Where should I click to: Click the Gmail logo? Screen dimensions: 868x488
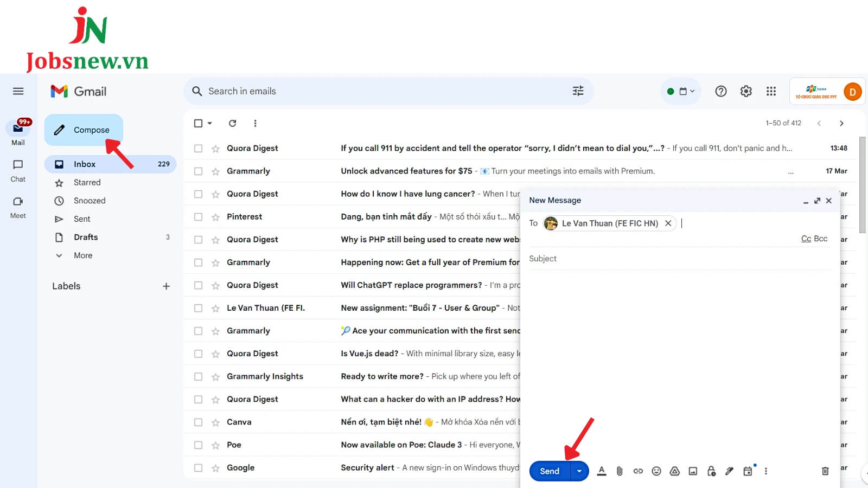79,92
